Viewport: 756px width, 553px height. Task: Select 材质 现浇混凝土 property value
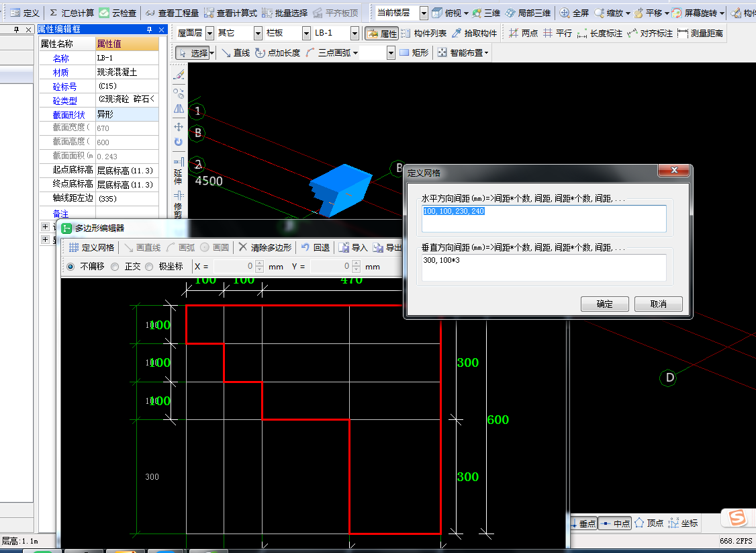coord(127,73)
